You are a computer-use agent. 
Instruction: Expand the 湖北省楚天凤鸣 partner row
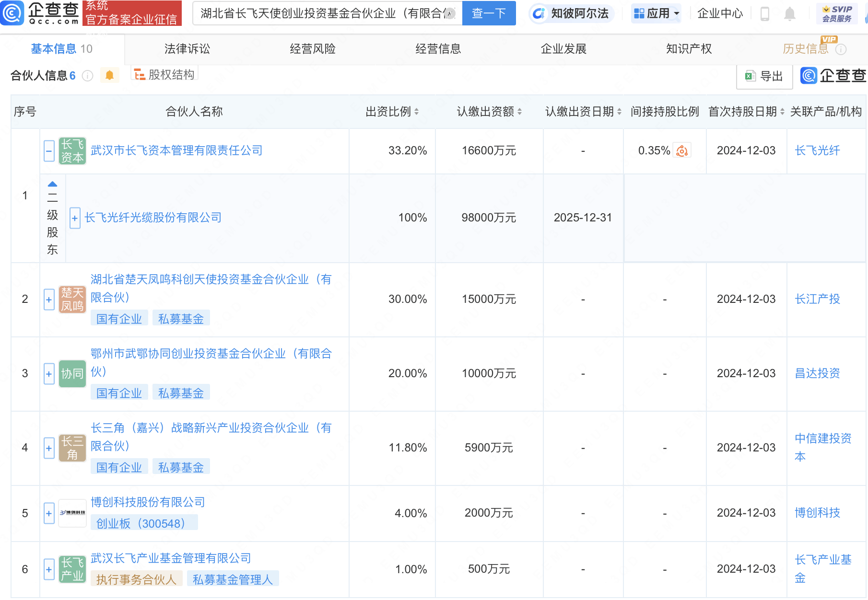click(49, 300)
